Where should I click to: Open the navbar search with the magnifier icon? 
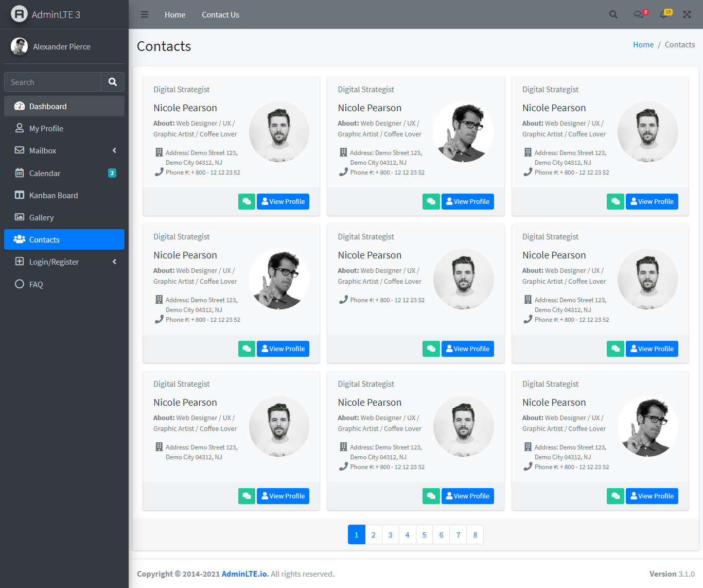[613, 14]
